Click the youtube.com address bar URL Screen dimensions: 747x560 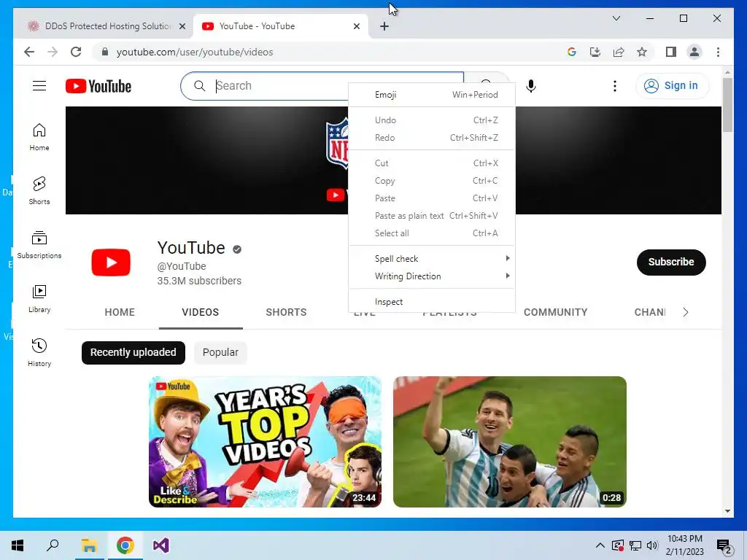(194, 52)
